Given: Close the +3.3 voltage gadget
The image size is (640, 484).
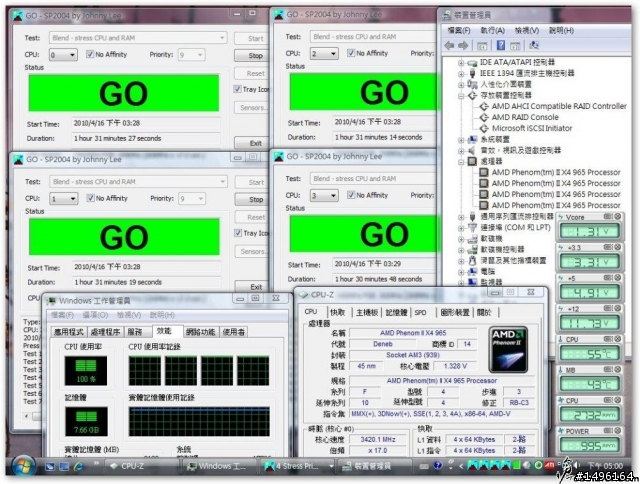Looking at the screenshot, I should pos(618,247).
